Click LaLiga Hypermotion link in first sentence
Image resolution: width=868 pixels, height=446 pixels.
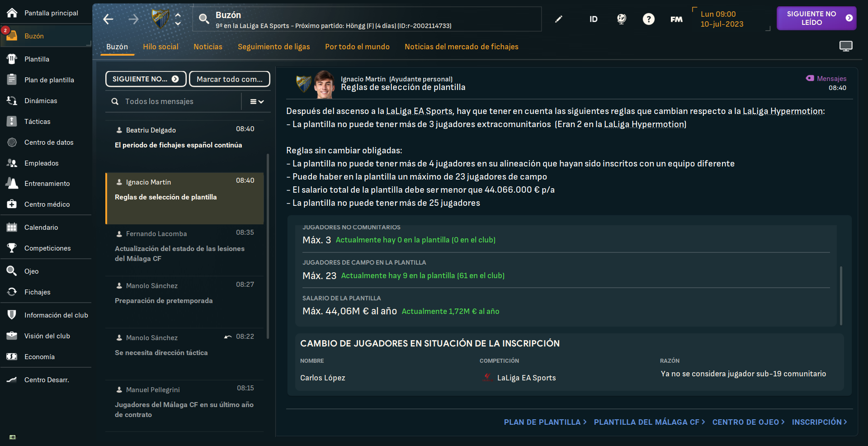783,111
